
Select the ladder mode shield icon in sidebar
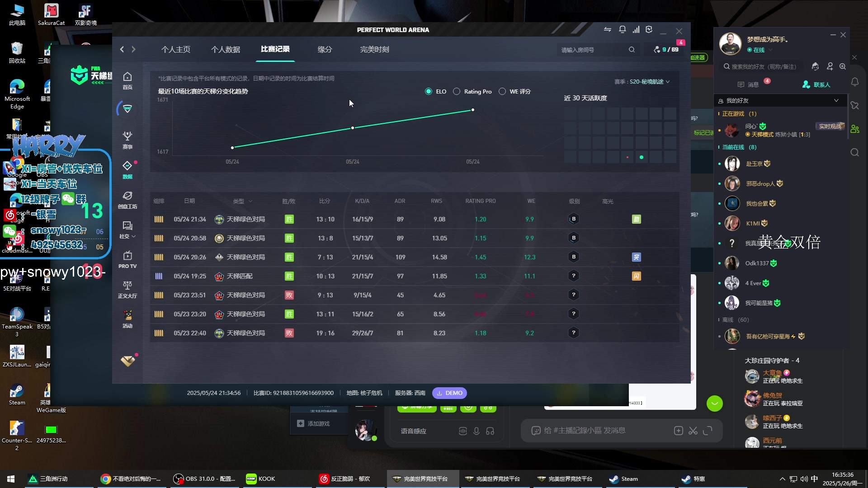pyautogui.click(x=127, y=109)
